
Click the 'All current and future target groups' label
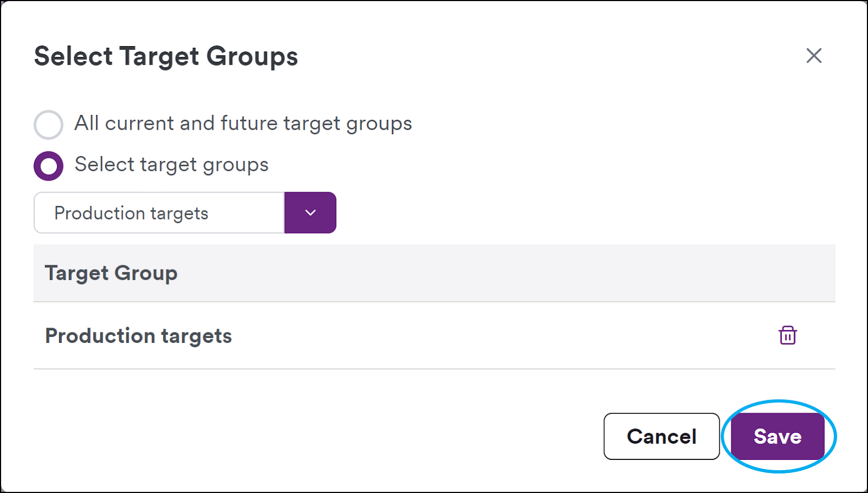pyautogui.click(x=243, y=124)
